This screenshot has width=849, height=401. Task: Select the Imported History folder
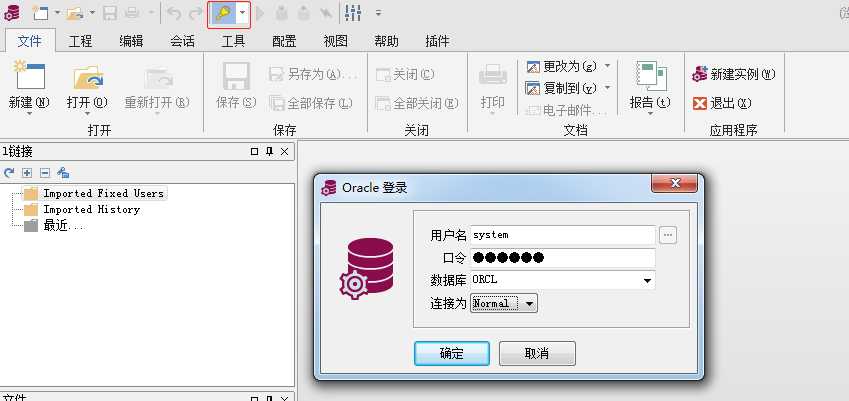click(x=82, y=209)
